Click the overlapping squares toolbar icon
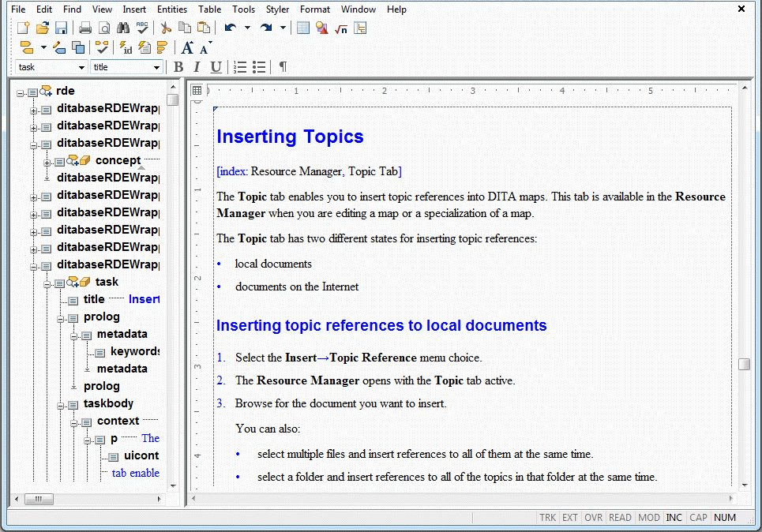 pyautogui.click(x=78, y=47)
